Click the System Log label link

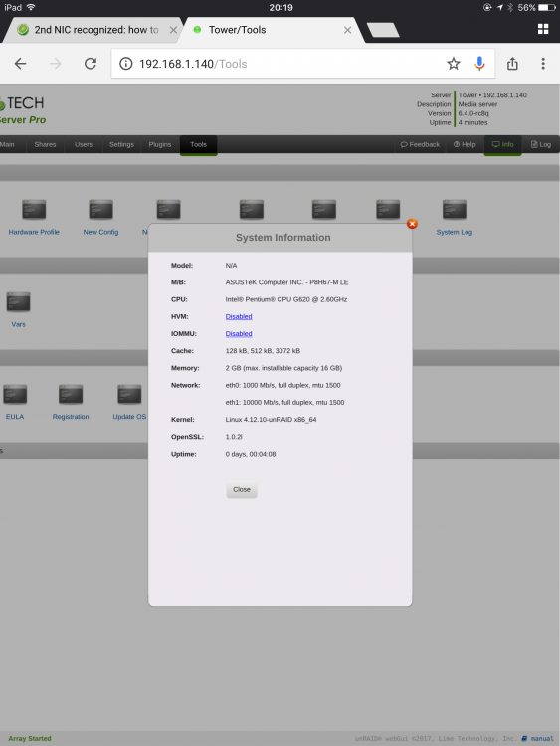pos(455,232)
